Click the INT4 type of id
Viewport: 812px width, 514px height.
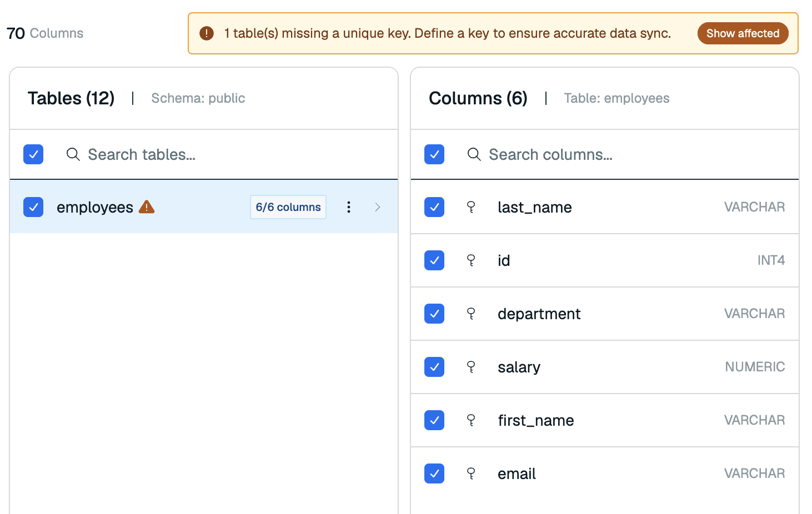tap(771, 260)
